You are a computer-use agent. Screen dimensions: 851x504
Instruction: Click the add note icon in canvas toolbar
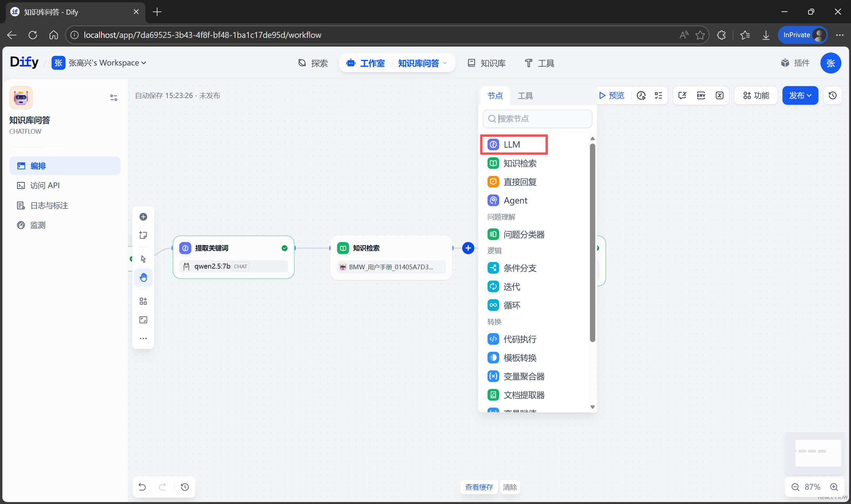click(x=143, y=235)
